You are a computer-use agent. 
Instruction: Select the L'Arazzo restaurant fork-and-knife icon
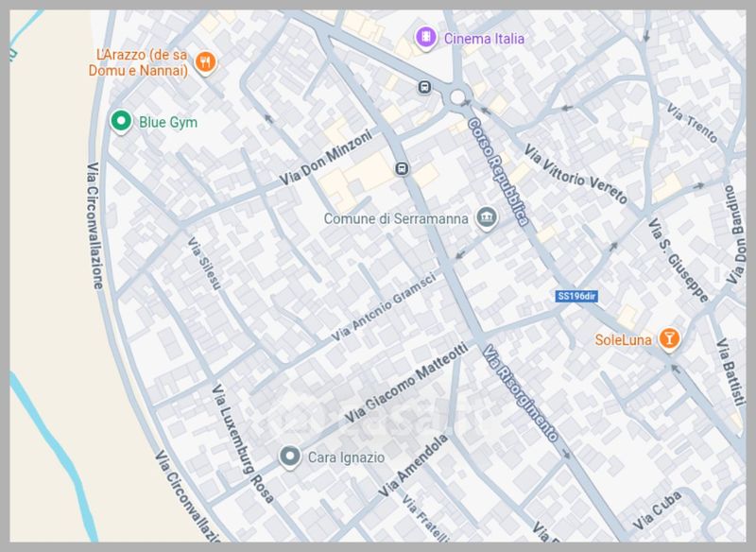pyautogui.click(x=206, y=63)
